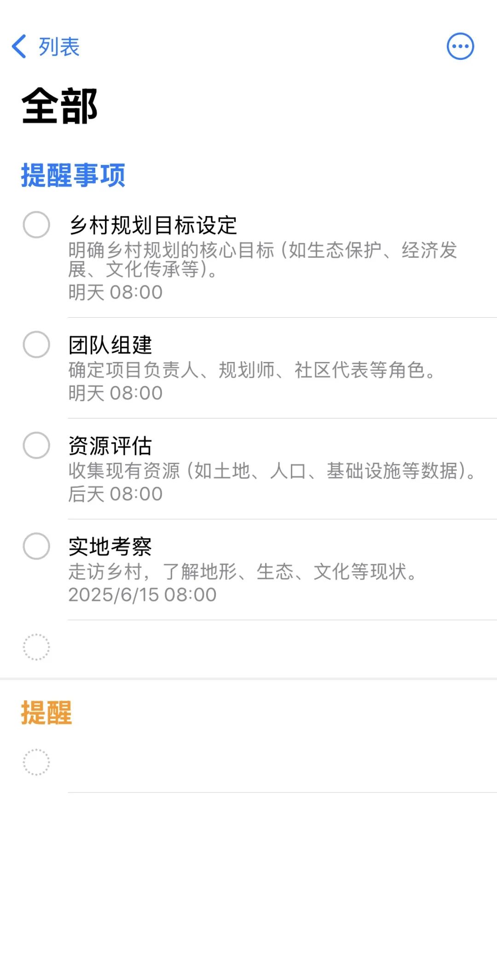The image size is (497, 980).
Task: Mark 实地考察 reminder as done
Action: 36,546
